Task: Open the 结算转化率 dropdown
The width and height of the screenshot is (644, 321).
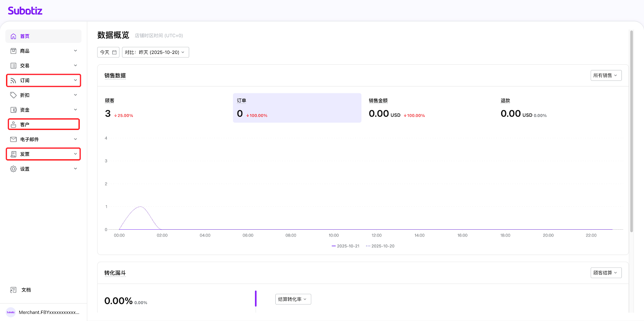Action: pos(293,299)
